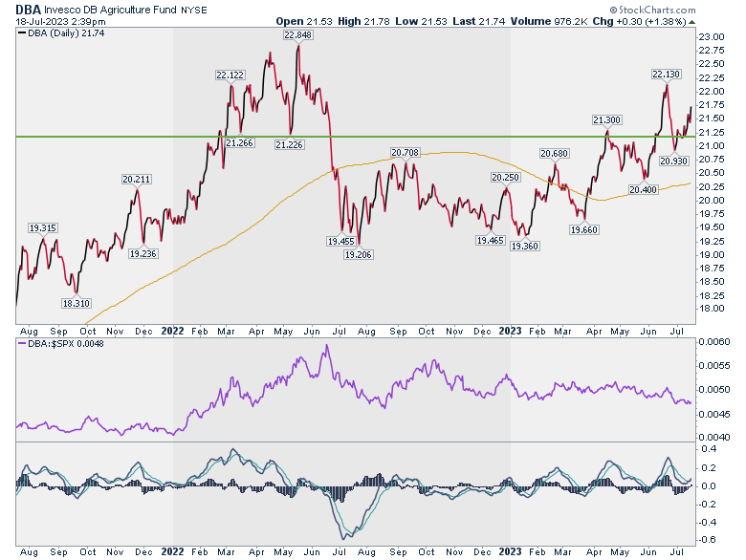Click the DBA (Daily) 21.74 legend
The image size is (746, 560).
click(x=61, y=33)
